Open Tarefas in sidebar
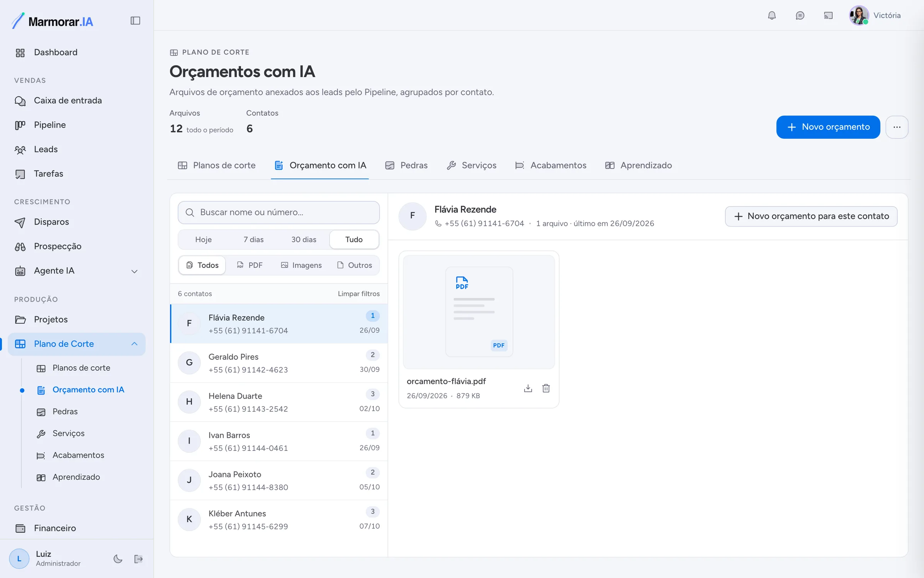Viewport: 924px width, 578px height. coord(77,174)
